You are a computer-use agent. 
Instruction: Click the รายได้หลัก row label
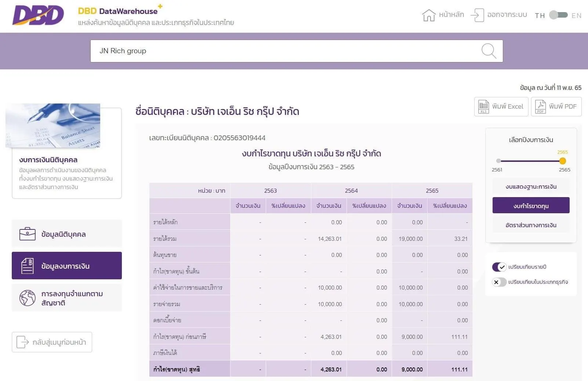point(166,222)
